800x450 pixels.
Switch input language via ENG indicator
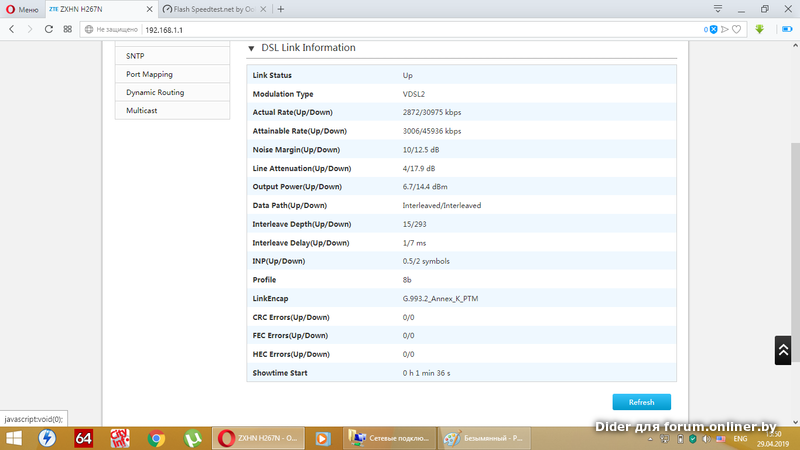pyautogui.click(x=741, y=438)
